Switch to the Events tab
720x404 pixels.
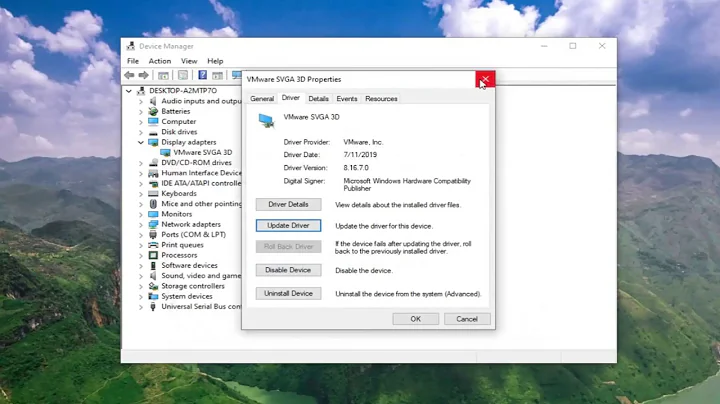[347, 99]
